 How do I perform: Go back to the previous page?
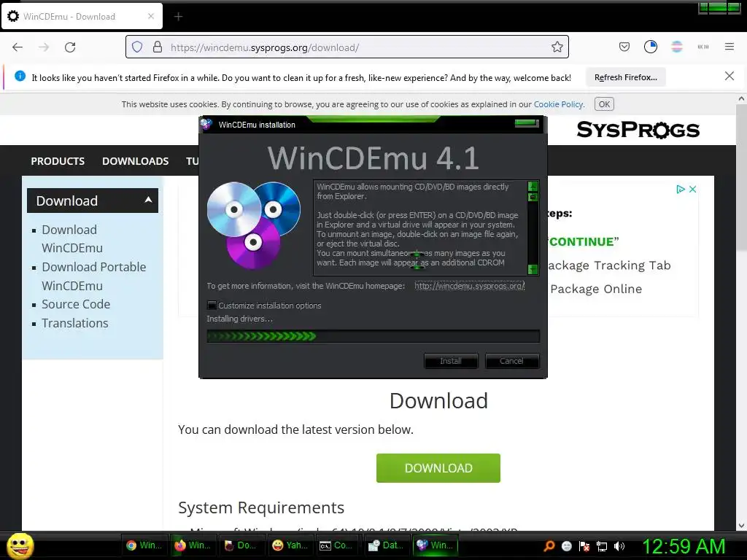(x=18, y=47)
